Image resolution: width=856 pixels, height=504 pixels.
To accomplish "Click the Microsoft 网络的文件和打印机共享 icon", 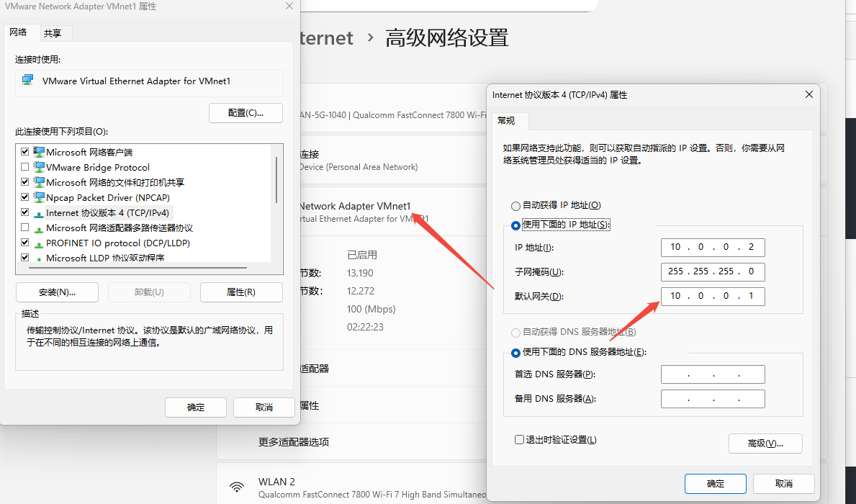I will click(x=39, y=182).
